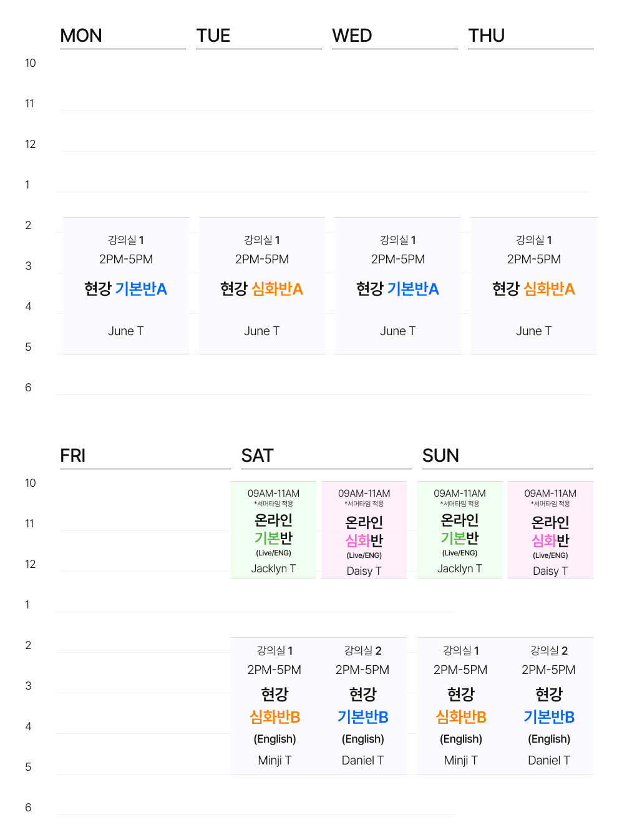622x840 pixels.
Task: Click June T name under Monday class
Action: click(x=126, y=331)
